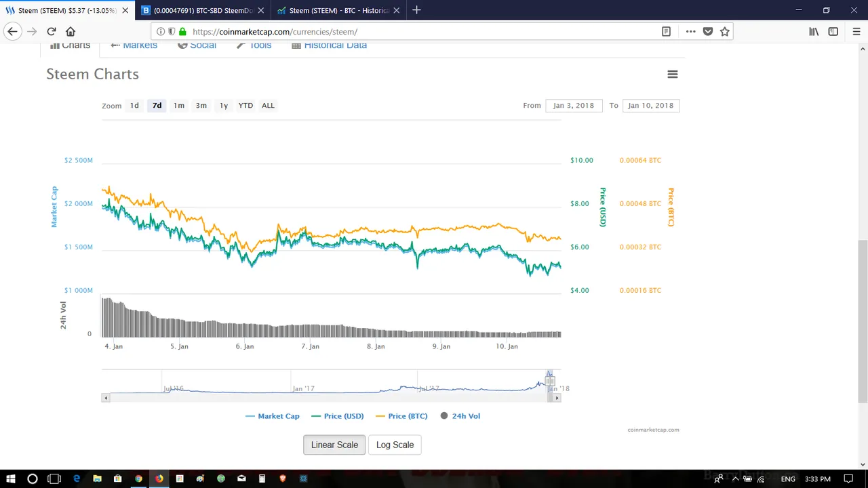Show sidebars icon in toolbar
The width and height of the screenshot is (868, 488).
(x=833, y=31)
